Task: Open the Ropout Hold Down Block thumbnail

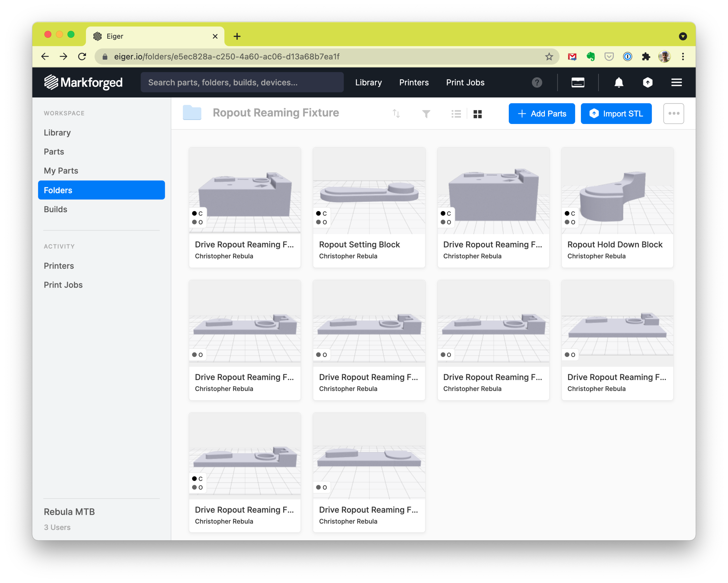Action: [617, 190]
